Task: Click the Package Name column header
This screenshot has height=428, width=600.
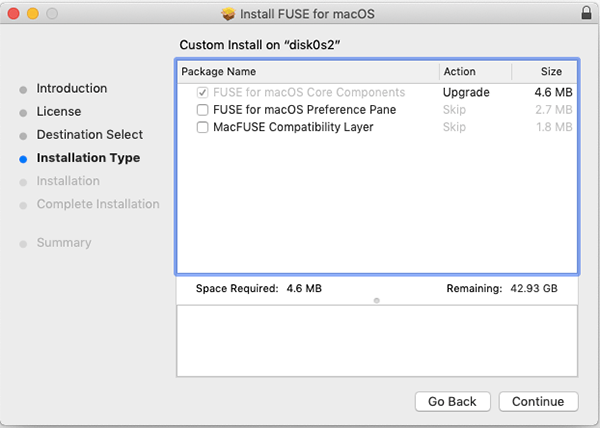Action: point(308,72)
